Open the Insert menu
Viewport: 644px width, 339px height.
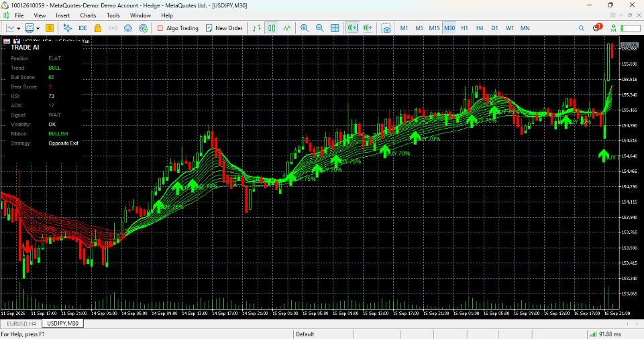63,15
